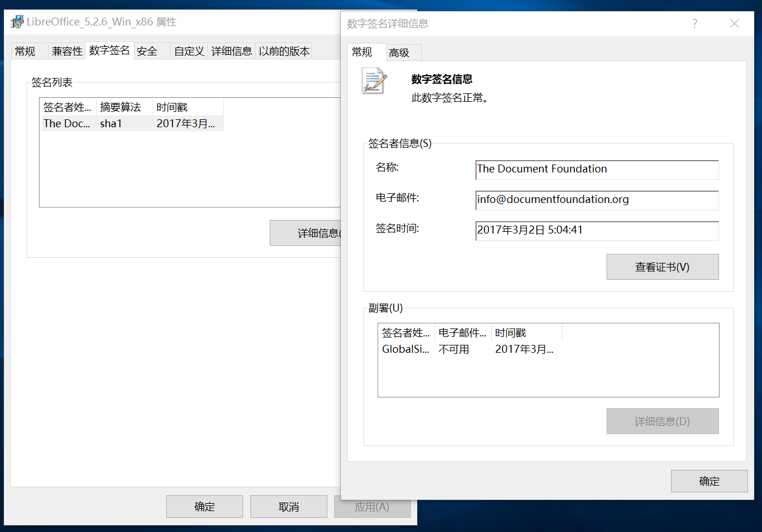Click the help question mark button
Image resolution: width=762 pixels, height=532 pixels.
[695, 23]
